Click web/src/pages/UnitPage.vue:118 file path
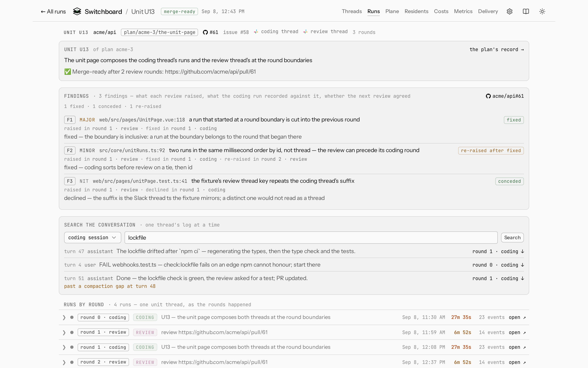Screen dimensions: 588x368 click(142, 120)
